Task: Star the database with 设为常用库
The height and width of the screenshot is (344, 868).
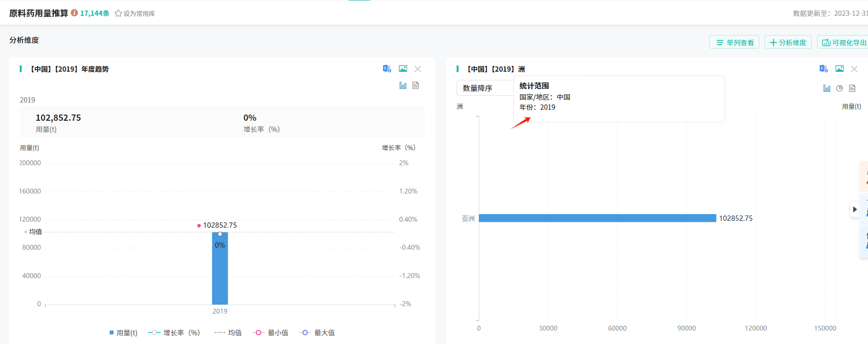Action: pos(135,13)
